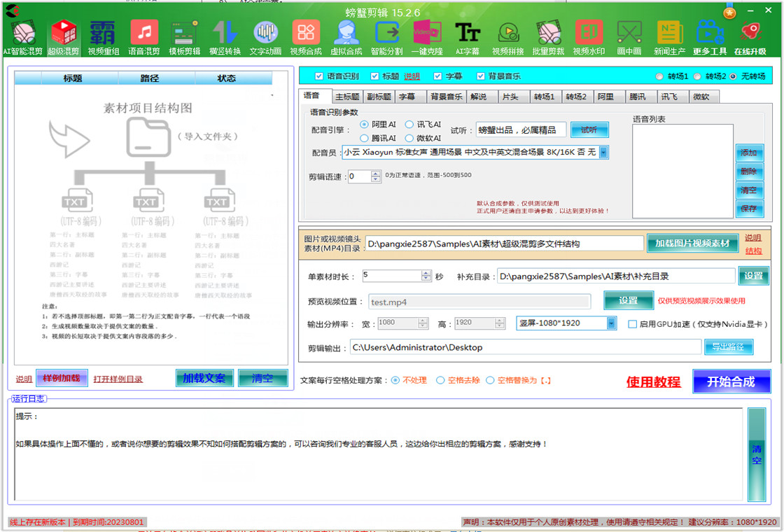
Task: Open the 模板剪辑 tool
Action: point(185,38)
